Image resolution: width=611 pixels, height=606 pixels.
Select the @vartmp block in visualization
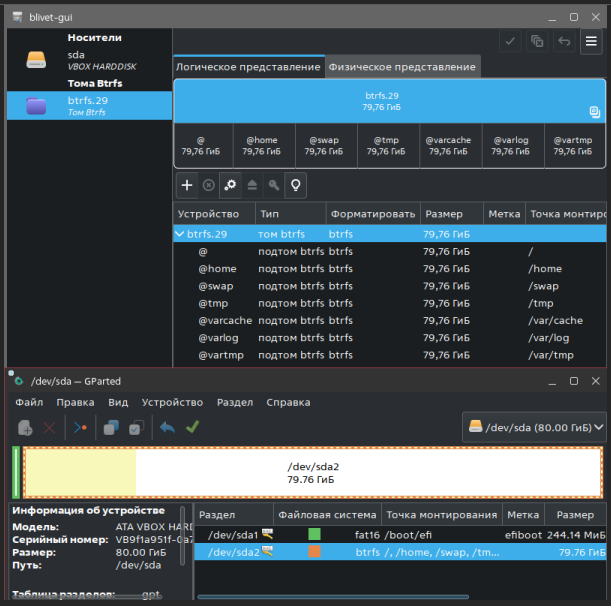pos(573,146)
